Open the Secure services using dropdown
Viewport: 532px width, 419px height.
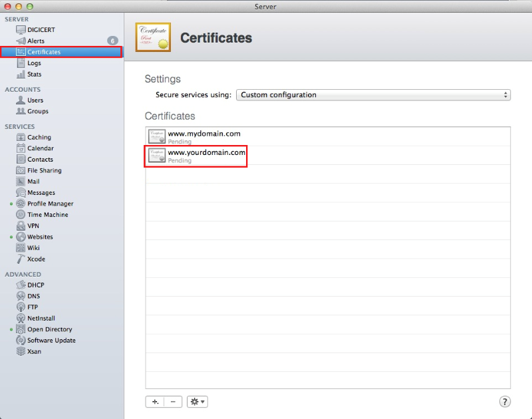373,95
